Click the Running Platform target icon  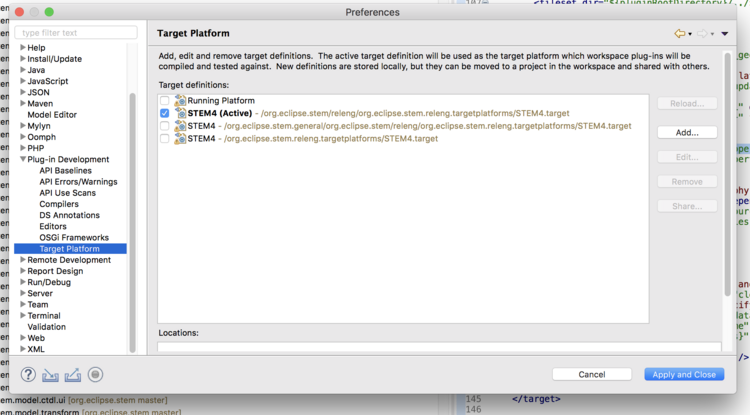(x=180, y=101)
